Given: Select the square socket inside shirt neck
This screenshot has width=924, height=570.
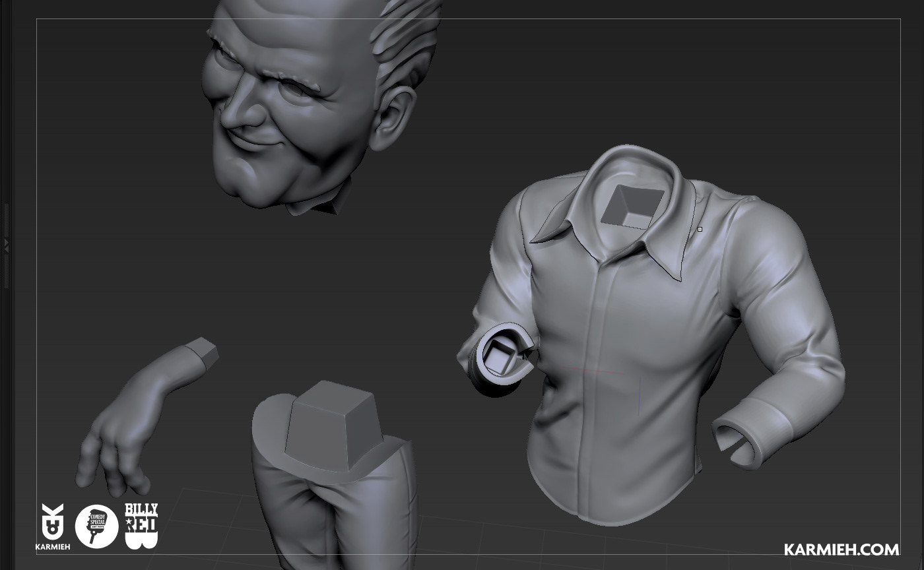Looking at the screenshot, I should coord(633,206).
